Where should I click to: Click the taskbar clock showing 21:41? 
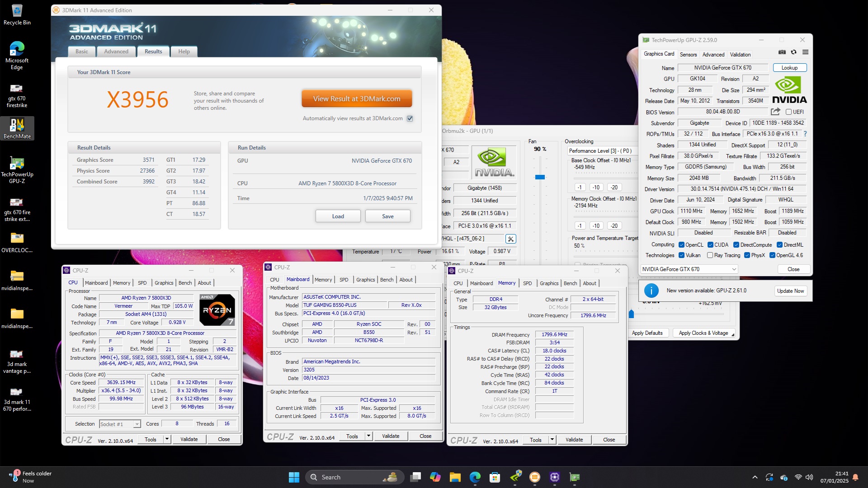point(834,477)
